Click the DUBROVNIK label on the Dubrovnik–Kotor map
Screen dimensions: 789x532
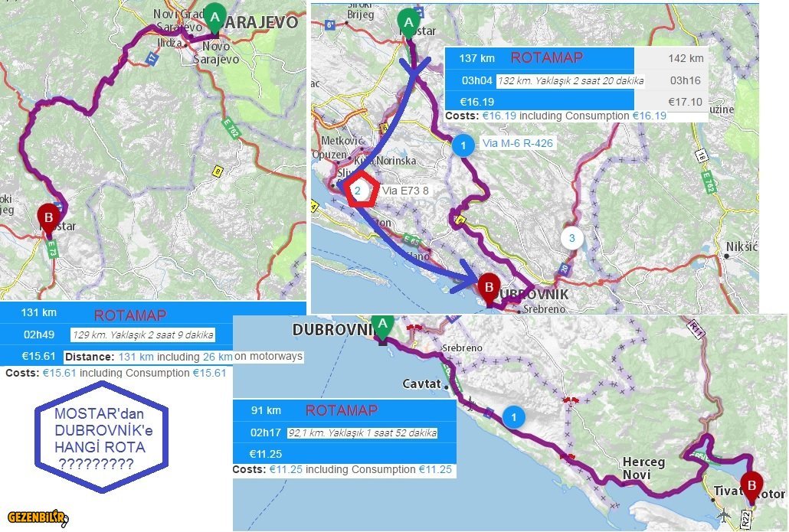(x=335, y=330)
